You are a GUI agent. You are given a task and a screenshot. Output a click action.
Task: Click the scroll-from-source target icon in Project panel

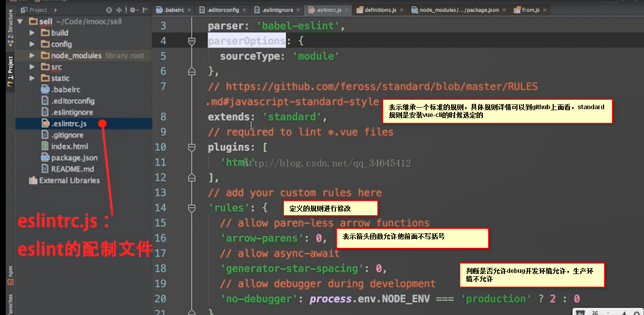coord(109,10)
